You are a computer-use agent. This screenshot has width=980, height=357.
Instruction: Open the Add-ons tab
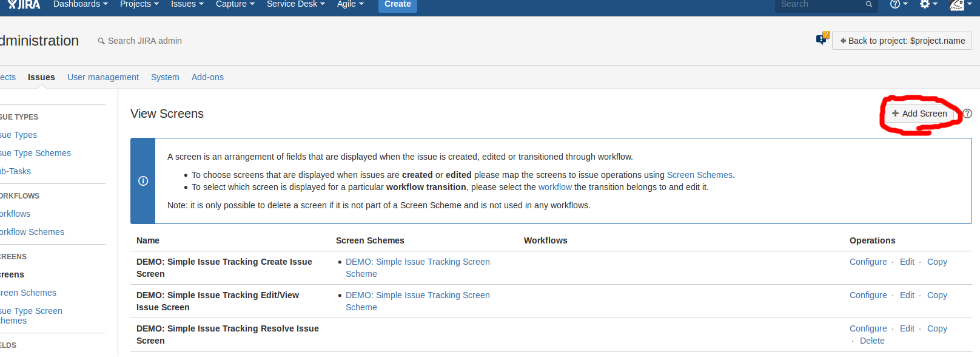207,77
